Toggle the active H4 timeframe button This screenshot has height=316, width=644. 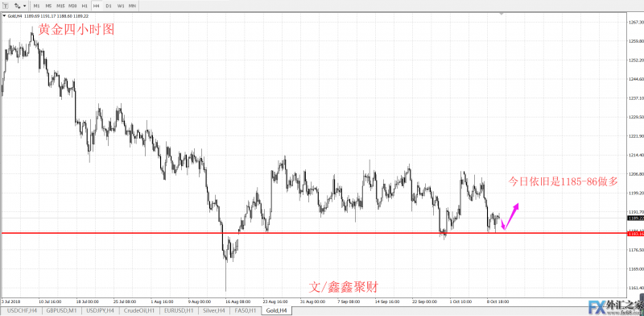pos(97,6)
